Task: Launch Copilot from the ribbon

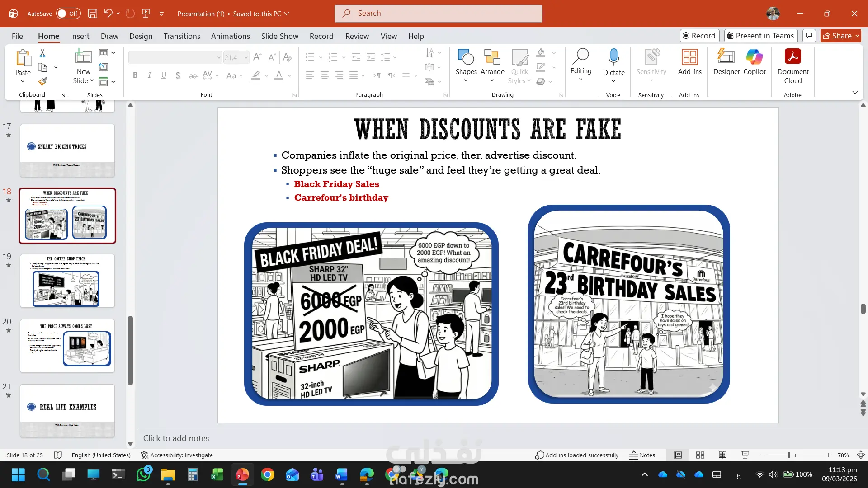Action: 754,62
